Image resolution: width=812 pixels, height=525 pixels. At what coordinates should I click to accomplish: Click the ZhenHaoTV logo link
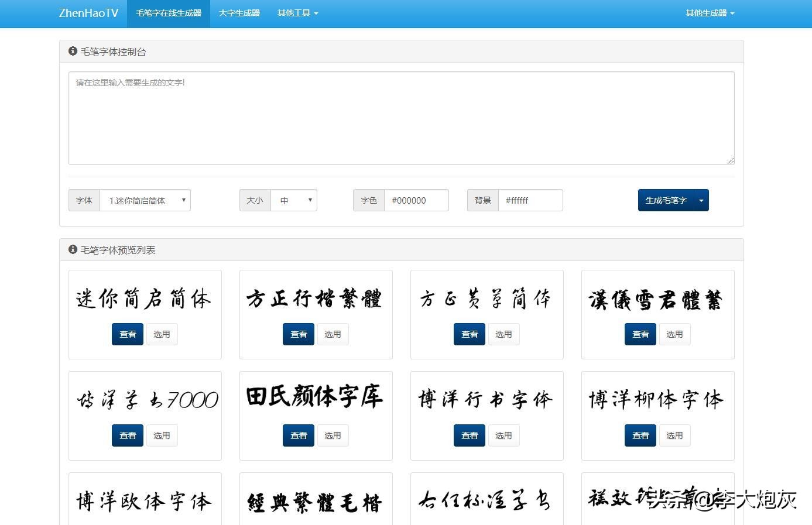[x=88, y=13]
